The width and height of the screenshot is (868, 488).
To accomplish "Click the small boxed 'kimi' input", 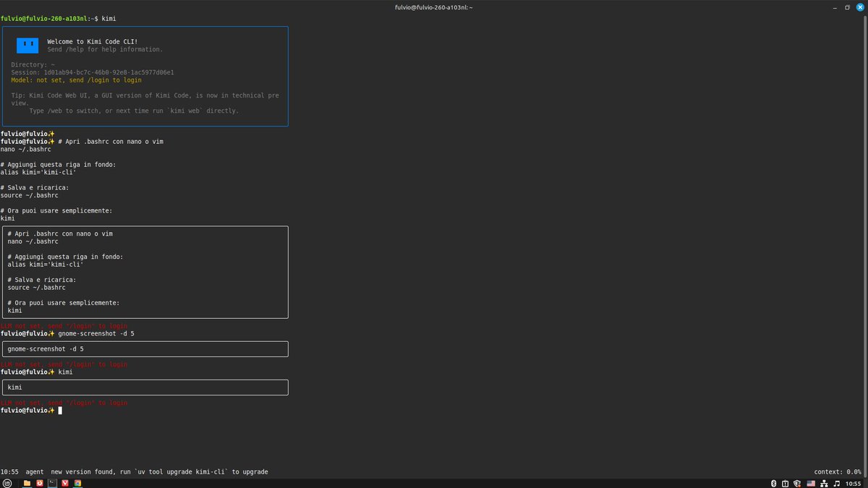I will pos(145,388).
